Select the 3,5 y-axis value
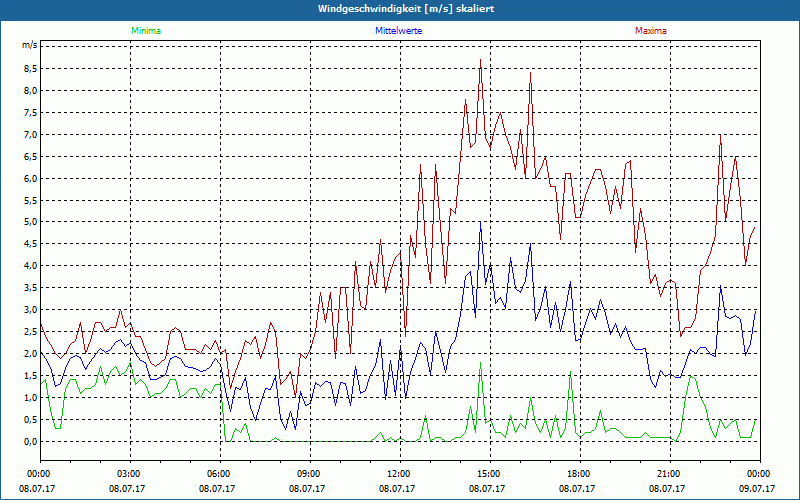 (x=31, y=288)
